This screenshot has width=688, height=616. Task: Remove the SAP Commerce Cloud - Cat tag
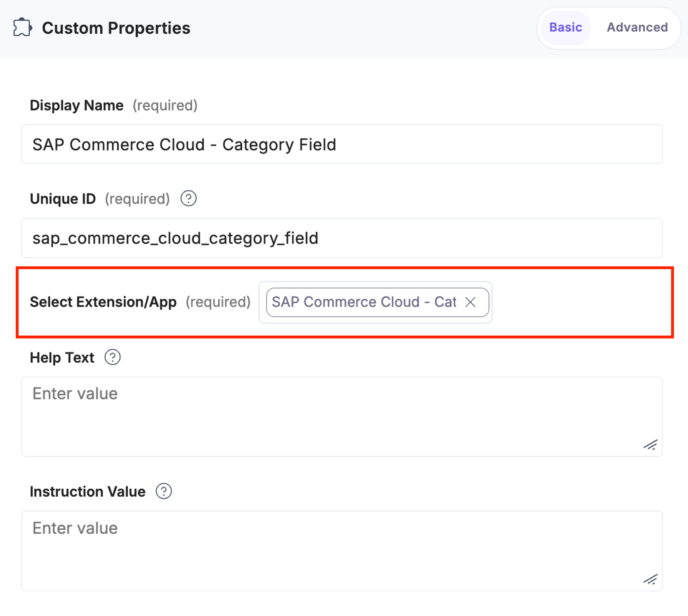(x=470, y=302)
